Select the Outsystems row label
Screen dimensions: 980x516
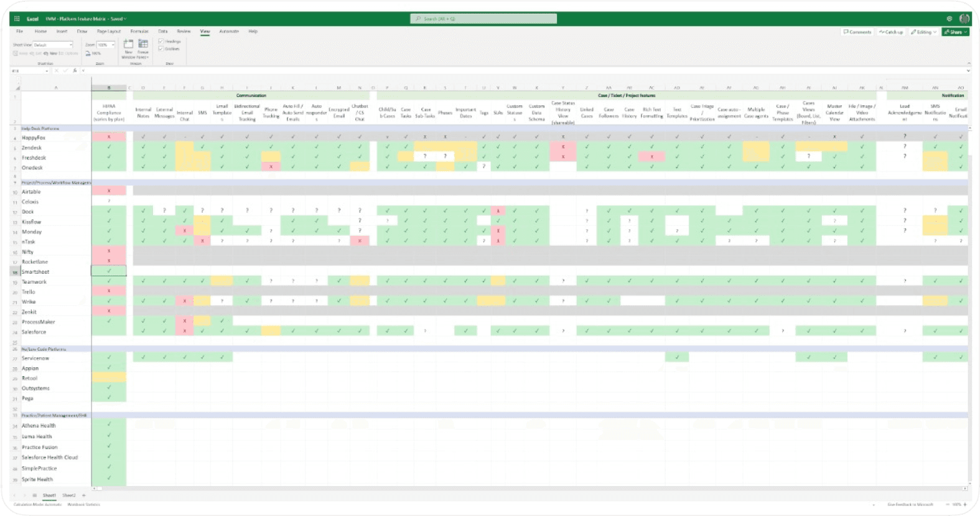(35, 388)
